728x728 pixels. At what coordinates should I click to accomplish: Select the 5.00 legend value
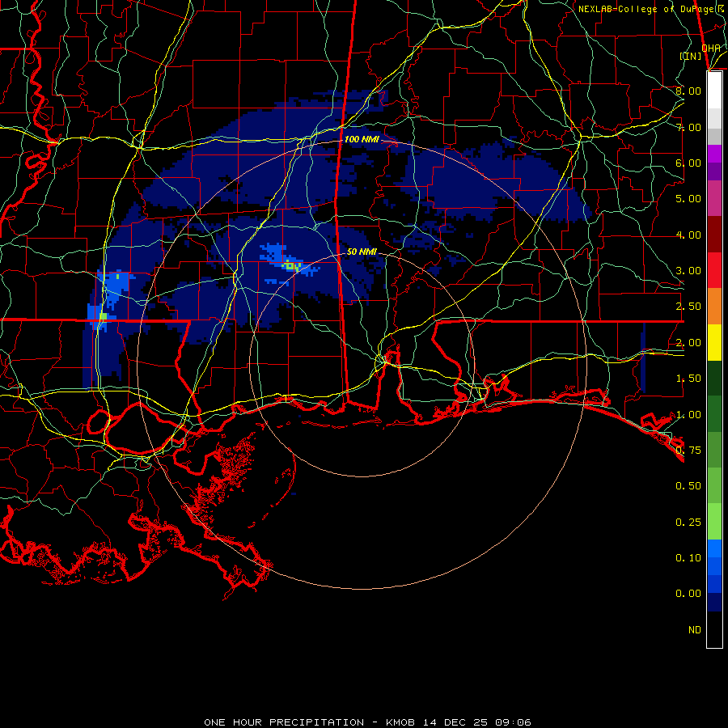pos(688,199)
